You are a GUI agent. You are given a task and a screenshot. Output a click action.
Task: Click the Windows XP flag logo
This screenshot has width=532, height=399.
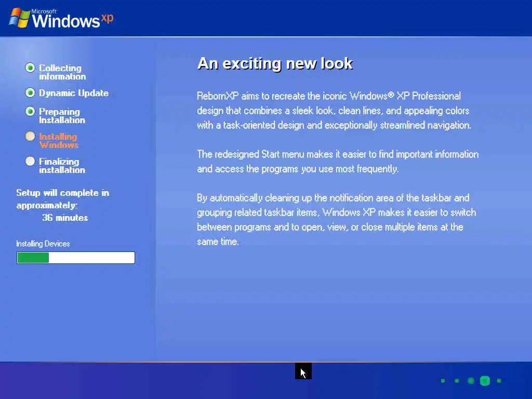tap(19, 18)
